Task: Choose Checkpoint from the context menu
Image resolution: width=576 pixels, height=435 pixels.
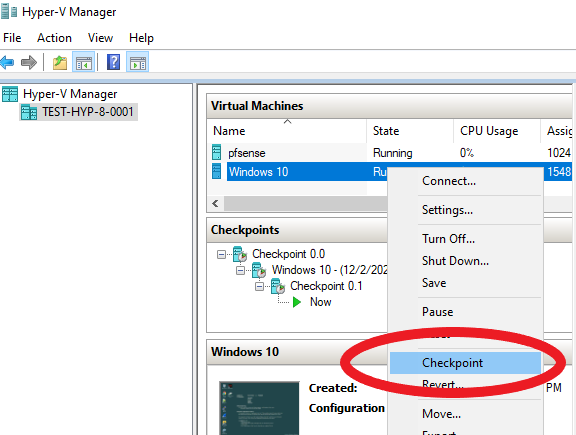Action: click(x=465, y=363)
